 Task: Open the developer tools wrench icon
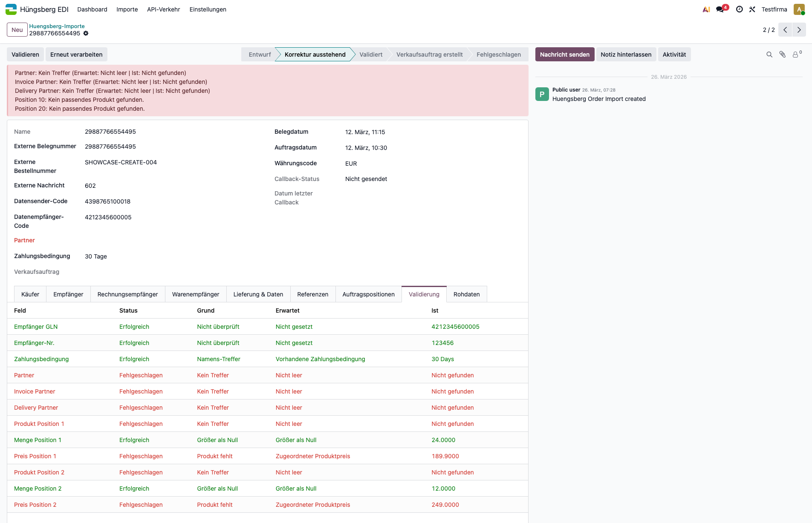[752, 9]
